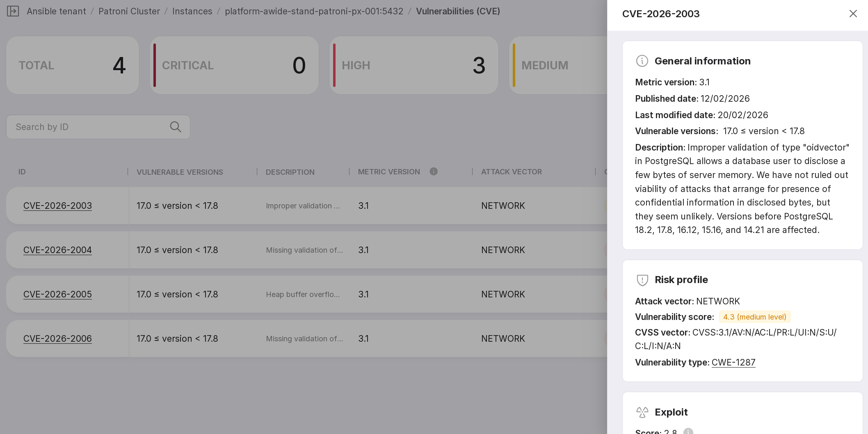868x434 pixels.
Task: Open platform-awide-stand-patroni-px-001:5432 breadcrumb
Action: tap(314, 11)
